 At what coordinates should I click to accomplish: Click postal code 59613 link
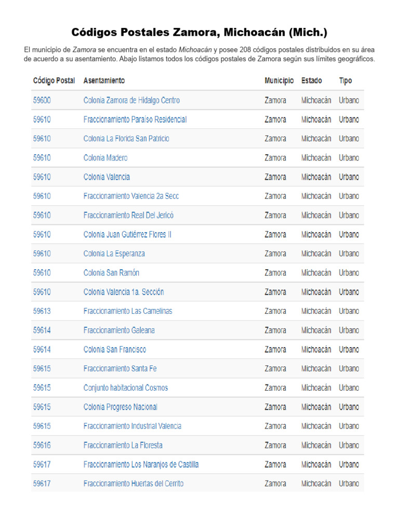coord(42,311)
